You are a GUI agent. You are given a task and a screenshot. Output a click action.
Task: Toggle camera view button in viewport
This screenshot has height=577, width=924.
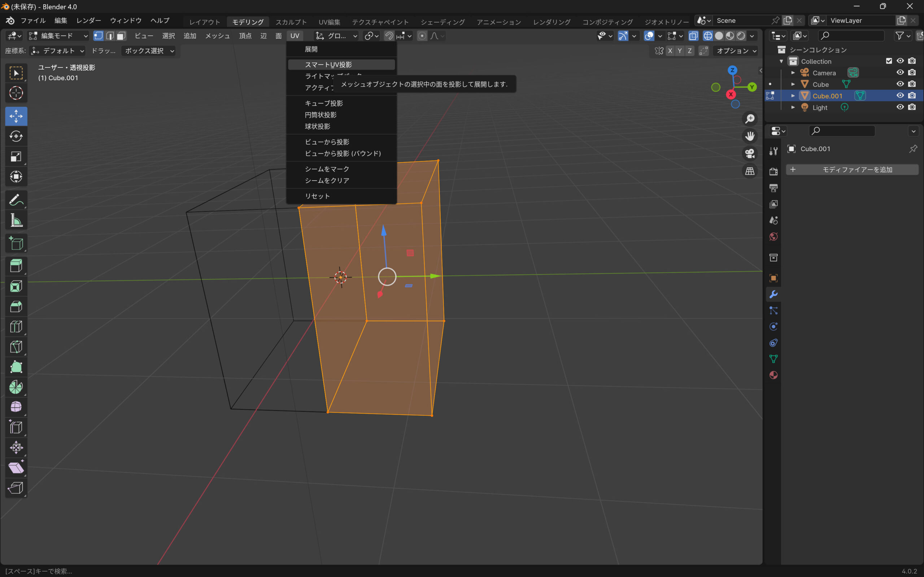750,154
